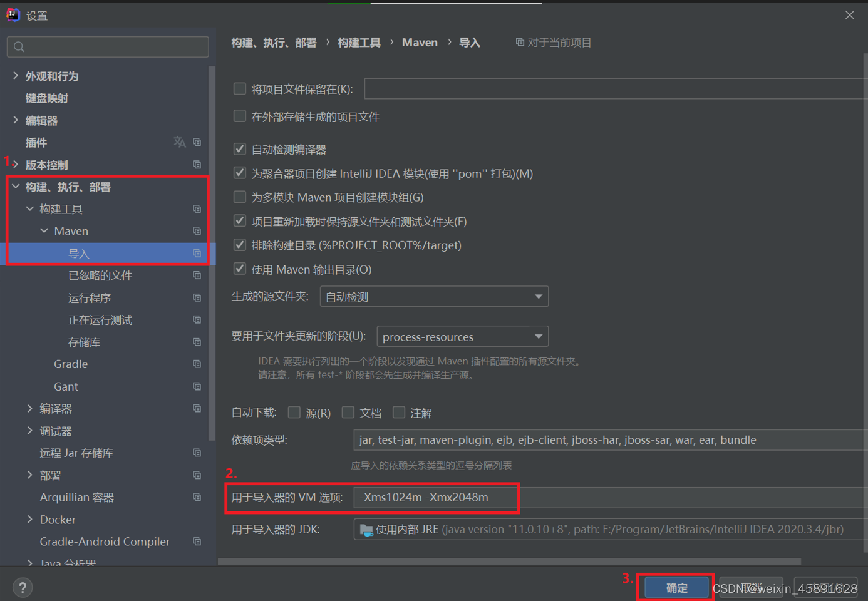868x601 pixels.
Task: Enable auto download 源(R) checkbox
Action: coord(294,413)
